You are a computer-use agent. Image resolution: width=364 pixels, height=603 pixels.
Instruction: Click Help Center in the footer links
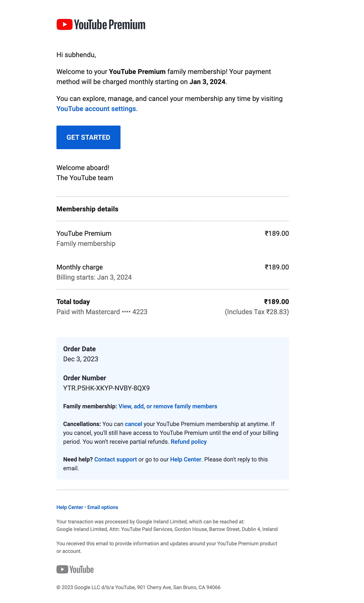[70, 507]
